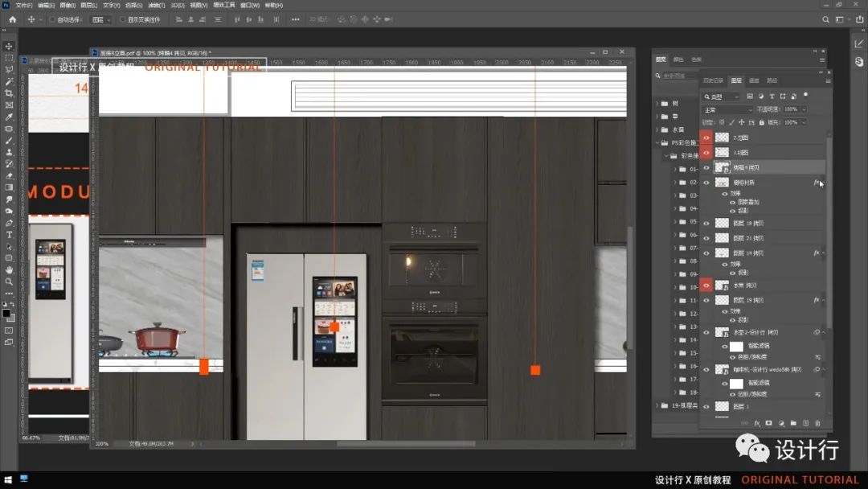
Task: Create a new group with the folder icon
Action: [793, 423]
